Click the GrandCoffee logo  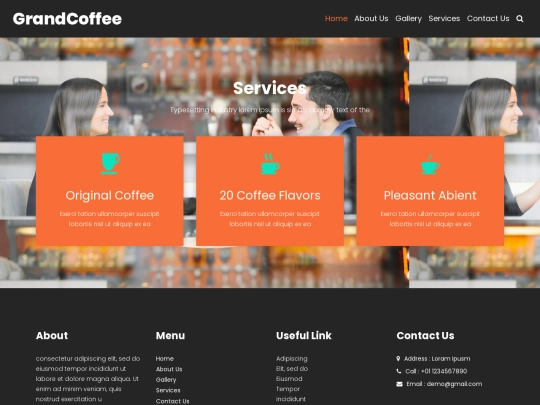tap(67, 19)
